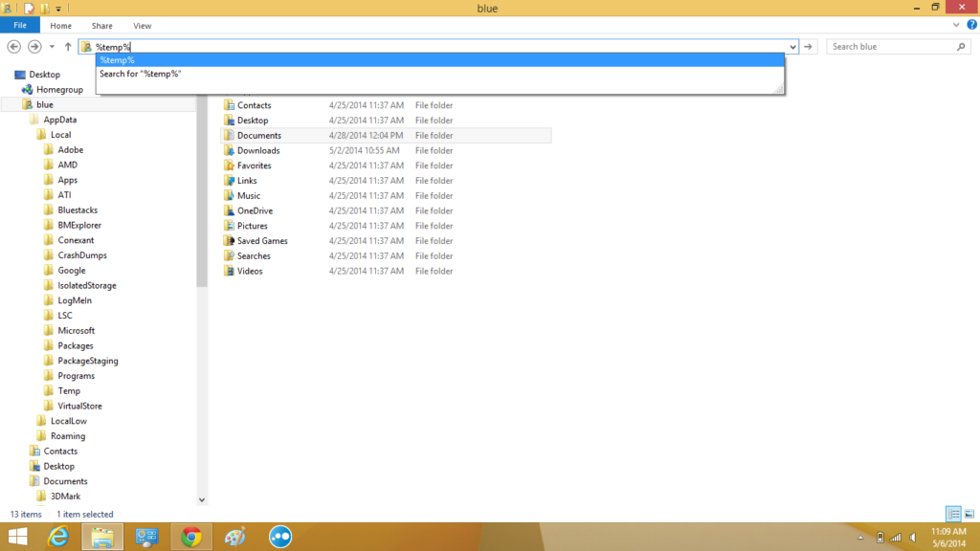Screen dimensions: 980x551
Task: Click navigation pane scrollbar down arrow
Action: click(202, 499)
